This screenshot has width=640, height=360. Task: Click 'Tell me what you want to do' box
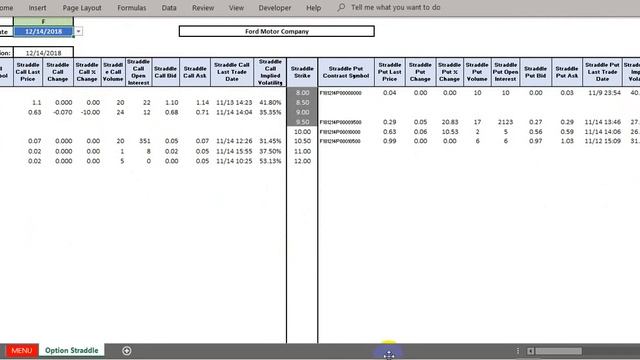tap(396, 7)
